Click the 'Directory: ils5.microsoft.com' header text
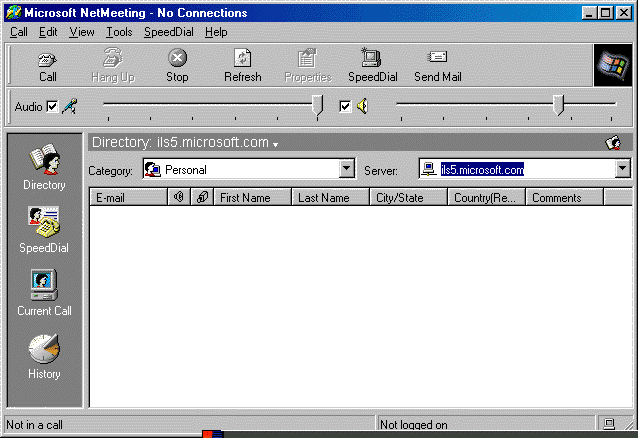 pos(180,142)
